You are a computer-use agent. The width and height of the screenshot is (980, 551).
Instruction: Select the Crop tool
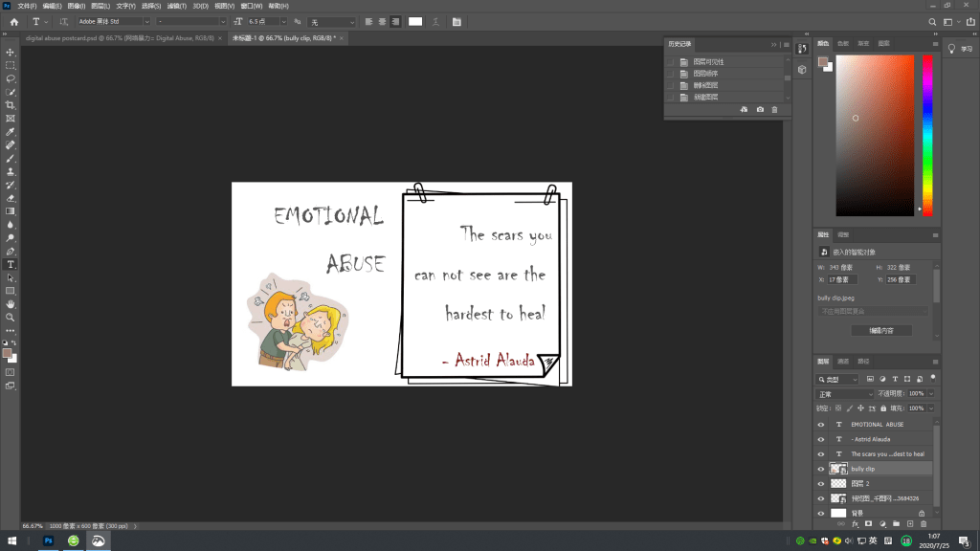11,104
